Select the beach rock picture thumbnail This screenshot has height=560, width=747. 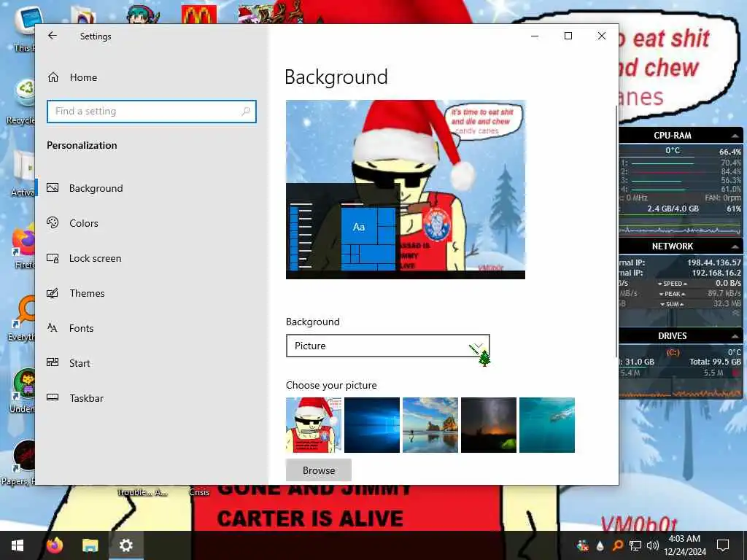[430, 425]
